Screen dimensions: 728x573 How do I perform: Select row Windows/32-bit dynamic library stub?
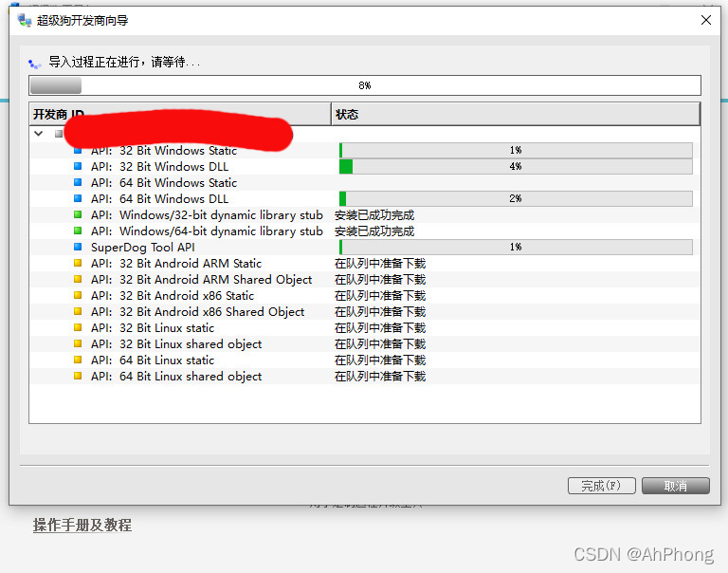point(365,214)
